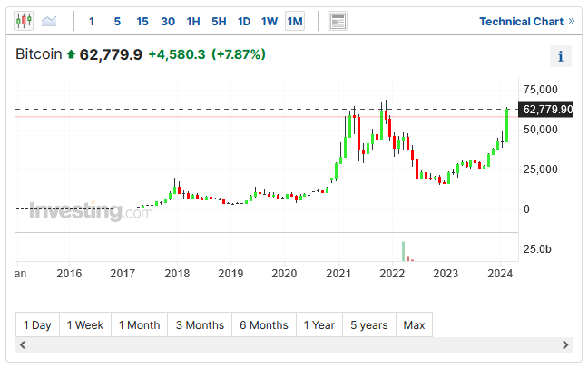Show the 1 Year range
588x368 pixels.
pos(319,324)
